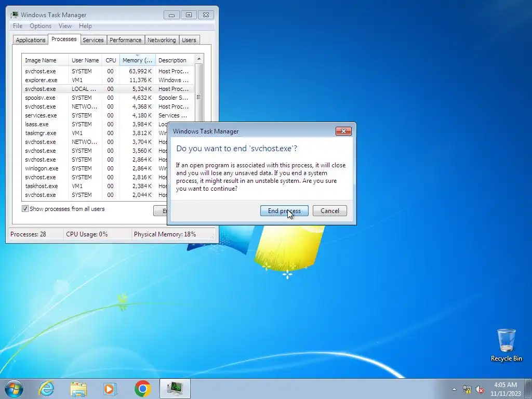Click the muted volume tray icon
This screenshot has width=532, height=399.
pyautogui.click(x=480, y=389)
